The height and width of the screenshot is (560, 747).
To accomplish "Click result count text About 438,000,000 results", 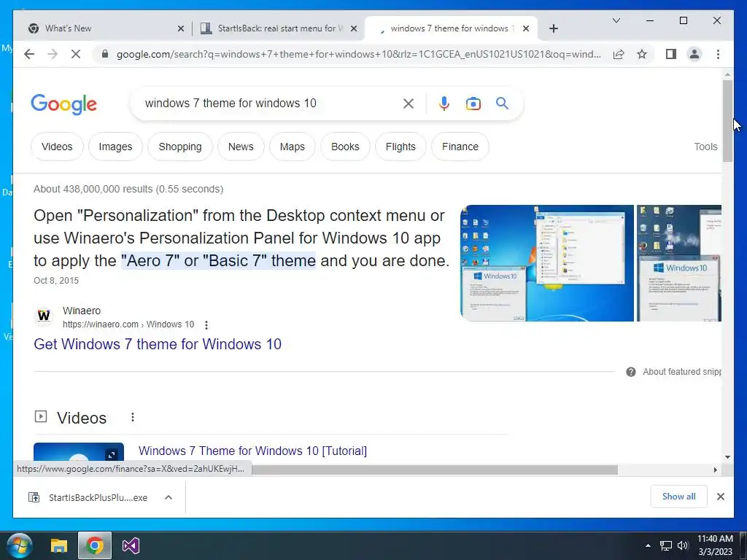I will pyautogui.click(x=128, y=189).
